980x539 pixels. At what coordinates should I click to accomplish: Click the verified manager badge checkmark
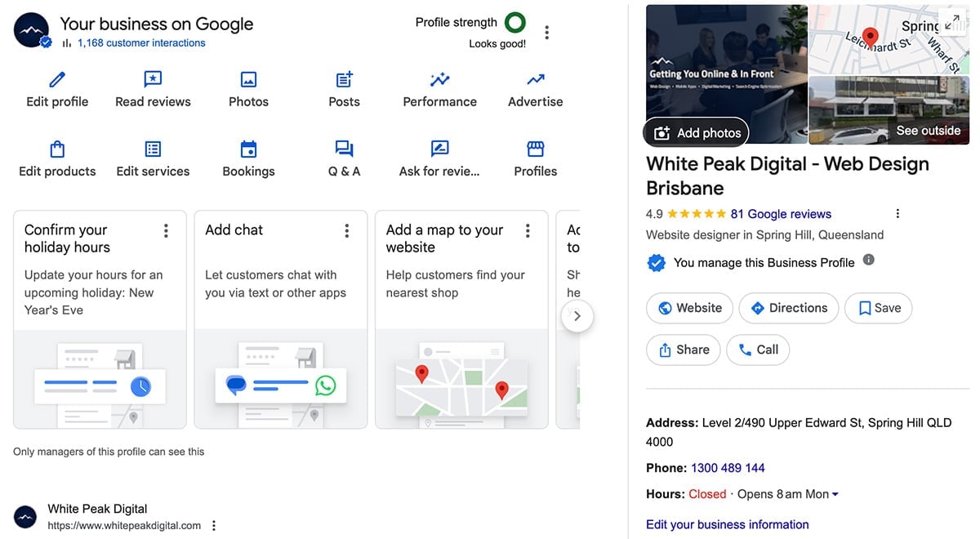click(x=657, y=263)
